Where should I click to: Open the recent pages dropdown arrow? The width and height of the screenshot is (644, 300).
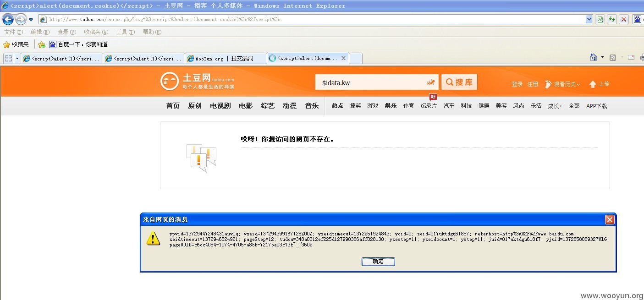pyautogui.click(x=31, y=20)
